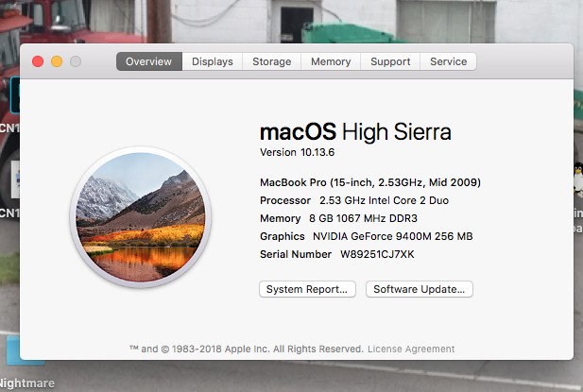Switch to the Service tab
The height and width of the screenshot is (392, 583).
pos(449,61)
